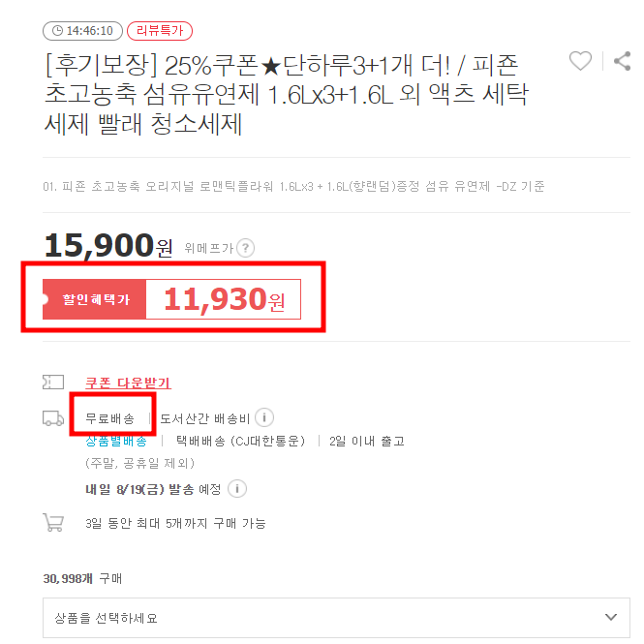Click the heart wishlist icon
This screenshot has width=644, height=644.
580,61
